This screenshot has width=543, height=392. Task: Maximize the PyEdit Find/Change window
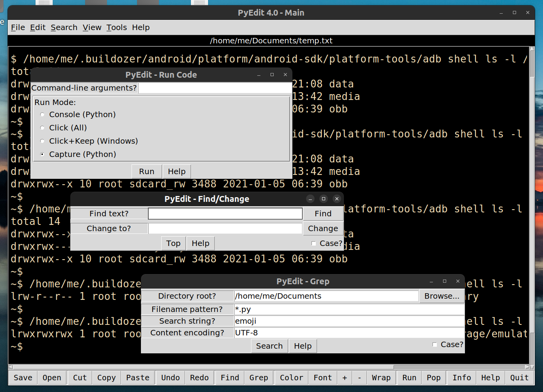[x=324, y=199]
